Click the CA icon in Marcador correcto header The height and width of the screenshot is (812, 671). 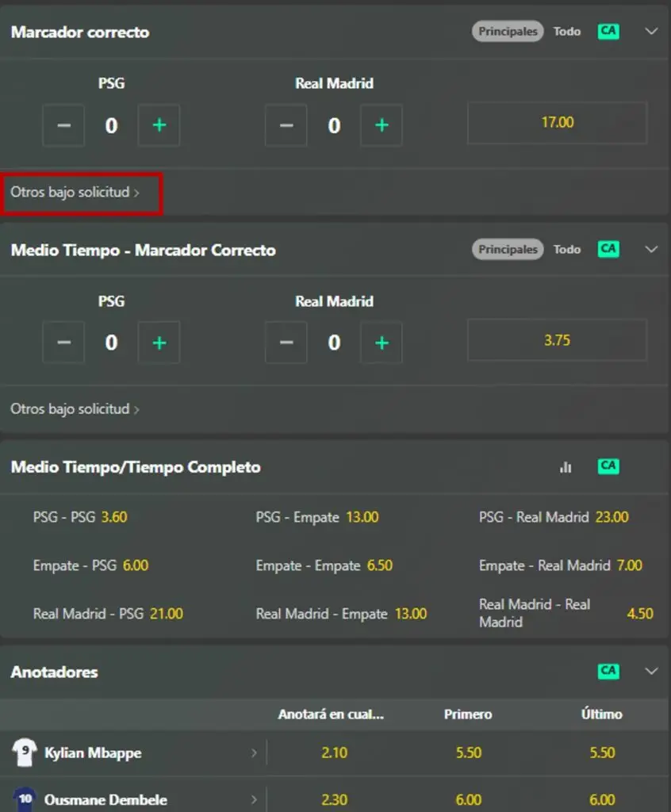[608, 32]
